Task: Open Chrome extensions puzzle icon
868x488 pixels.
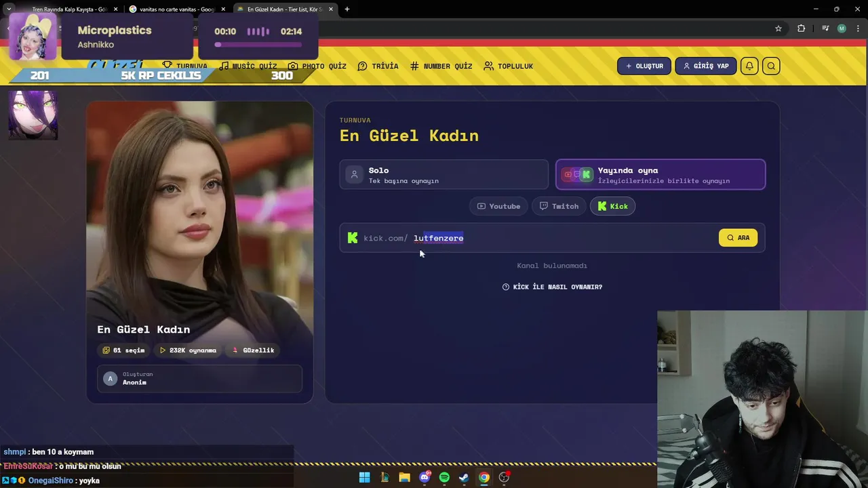Action: [802, 28]
